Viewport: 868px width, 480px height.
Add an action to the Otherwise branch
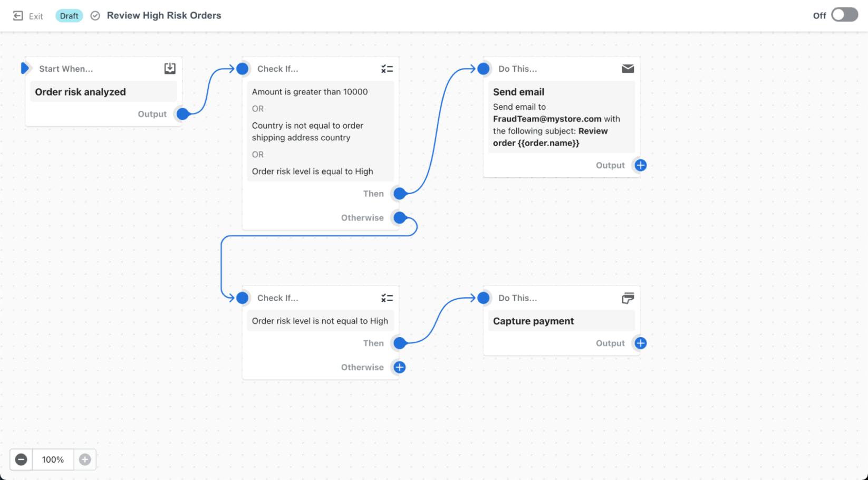click(x=399, y=367)
